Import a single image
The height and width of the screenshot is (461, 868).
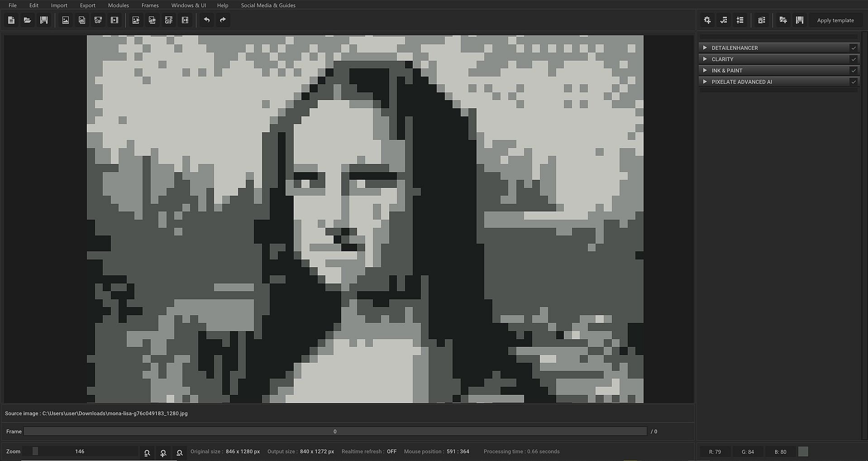pyautogui.click(x=66, y=20)
